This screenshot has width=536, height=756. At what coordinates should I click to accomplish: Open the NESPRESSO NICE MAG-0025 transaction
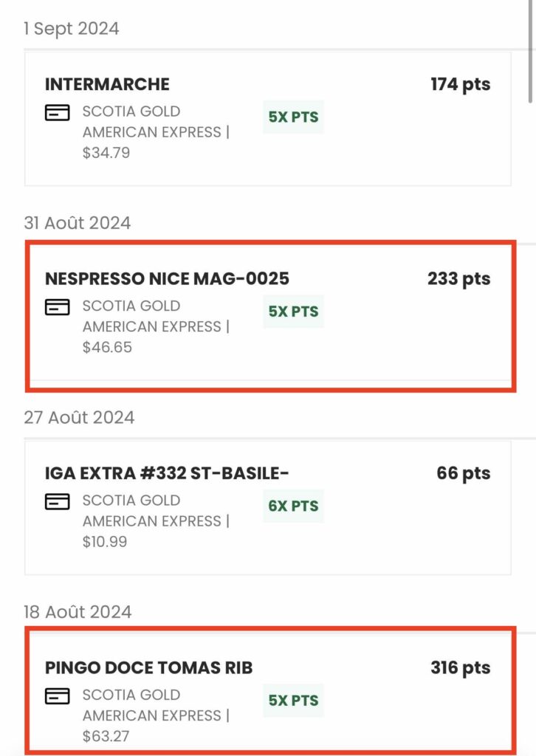167,278
